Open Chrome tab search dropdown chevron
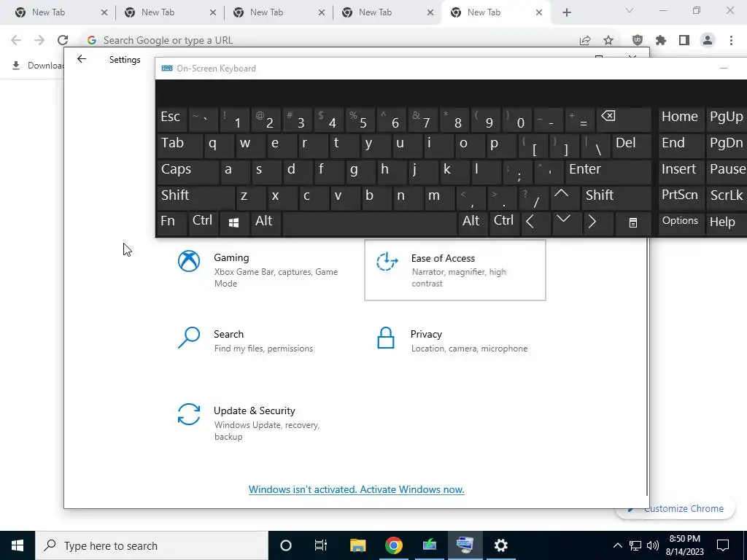The image size is (747, 560). point(630,10)
